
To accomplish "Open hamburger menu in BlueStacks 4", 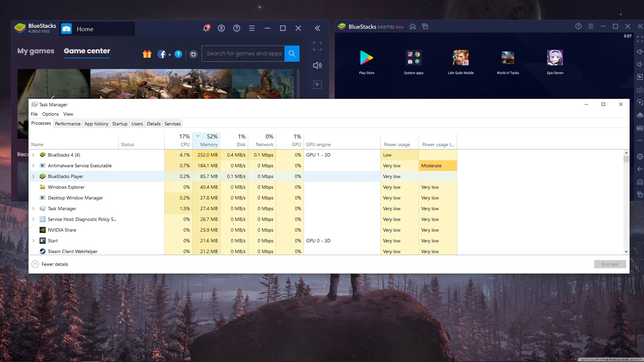I will pos(252,28).
